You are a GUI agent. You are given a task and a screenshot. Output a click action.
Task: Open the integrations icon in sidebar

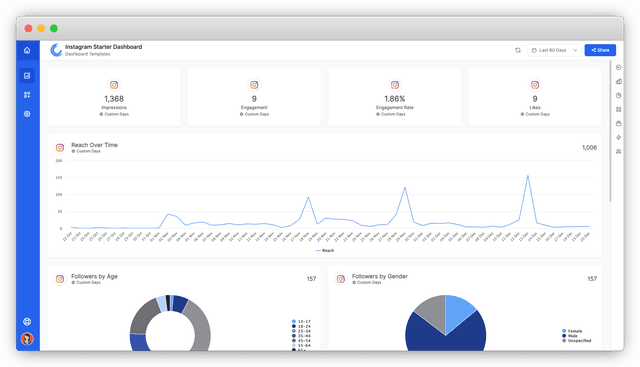point(27,95)
